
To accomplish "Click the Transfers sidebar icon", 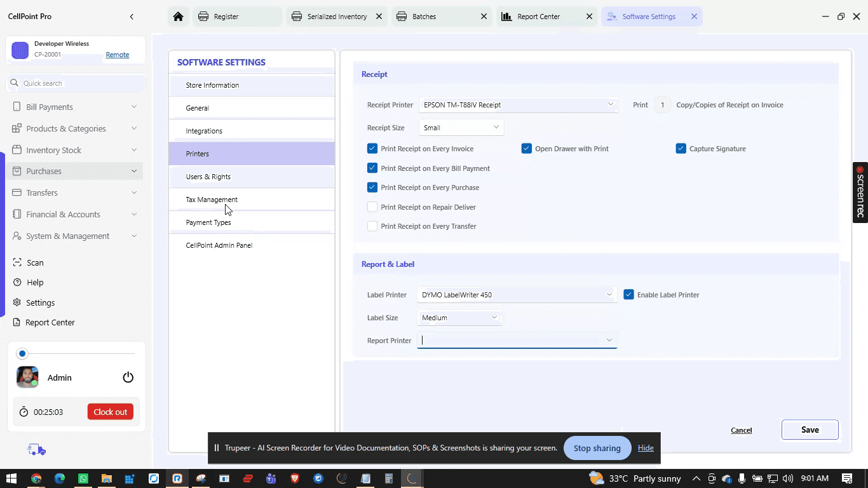I will click(x=17, y=193).
